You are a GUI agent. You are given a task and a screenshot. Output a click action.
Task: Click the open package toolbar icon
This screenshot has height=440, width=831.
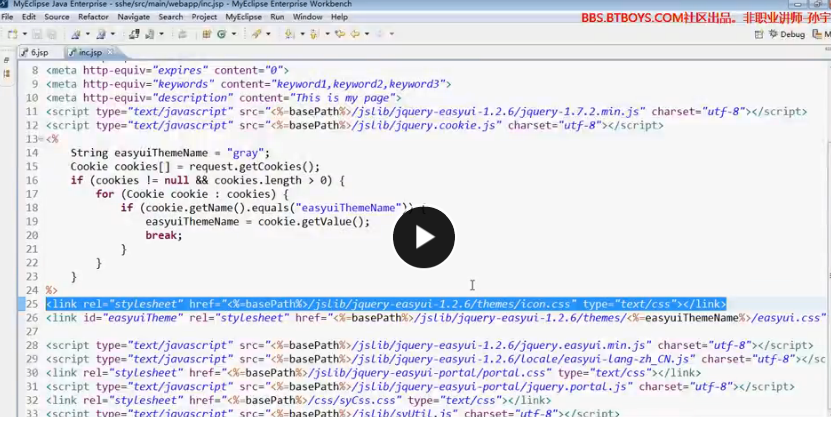[x=207, y=34]
